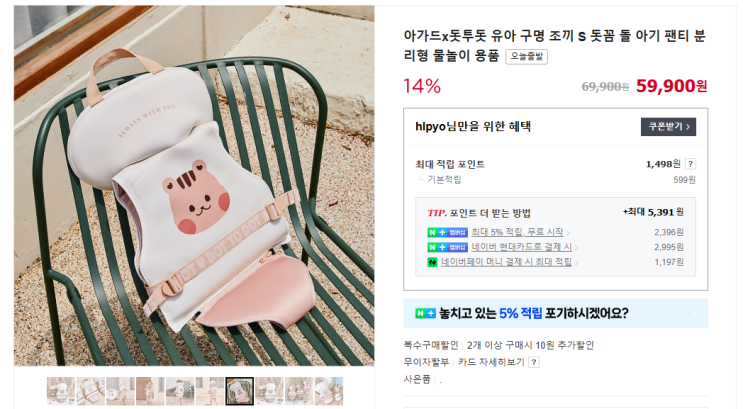The height and width of the screenshot is (409, 743).
Task: Click N+ membership icon beside 최대 5% 적립
Action: pyautogui.click(x=447, y=232)
